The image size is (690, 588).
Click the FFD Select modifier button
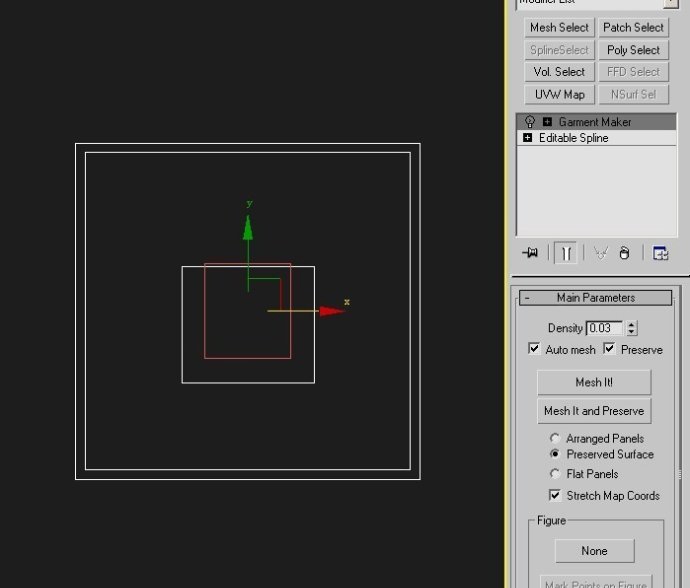(633, 72)
